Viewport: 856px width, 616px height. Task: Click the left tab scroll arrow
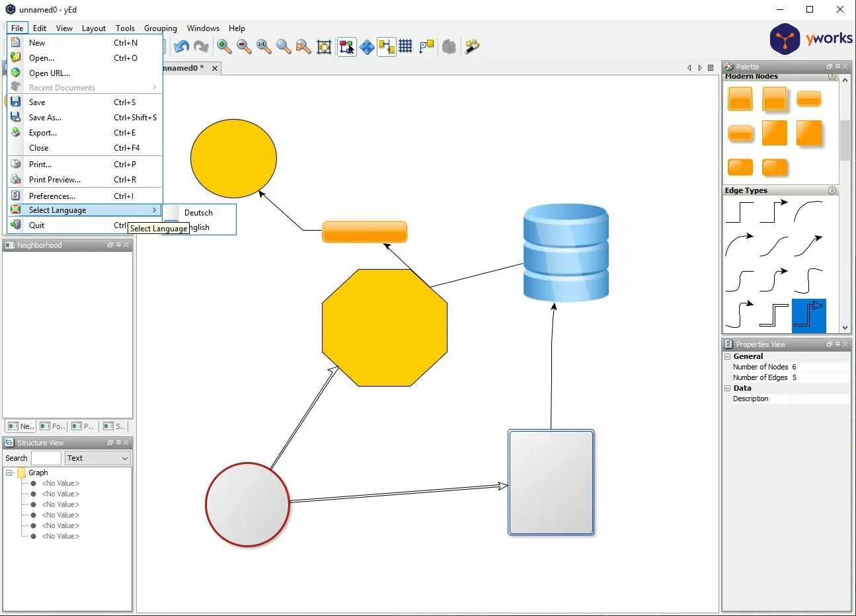point(689,67)
